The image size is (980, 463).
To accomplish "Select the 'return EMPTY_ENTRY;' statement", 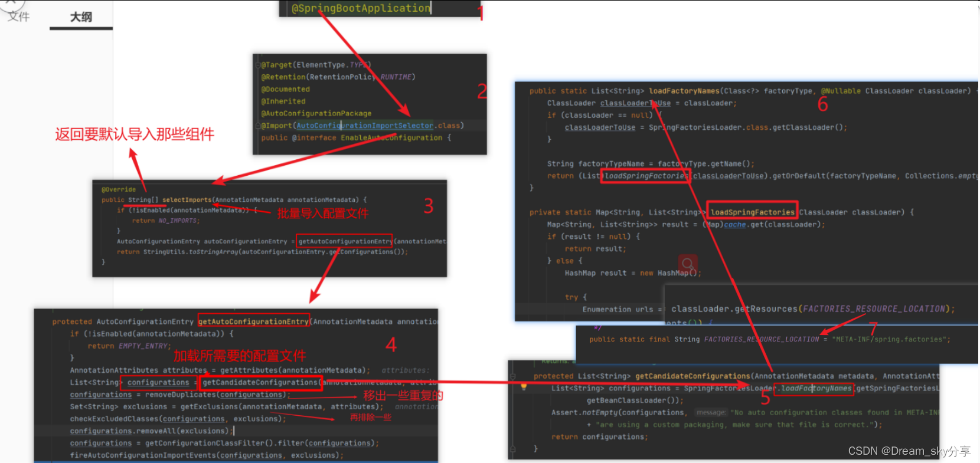I will tap(129, 346).
